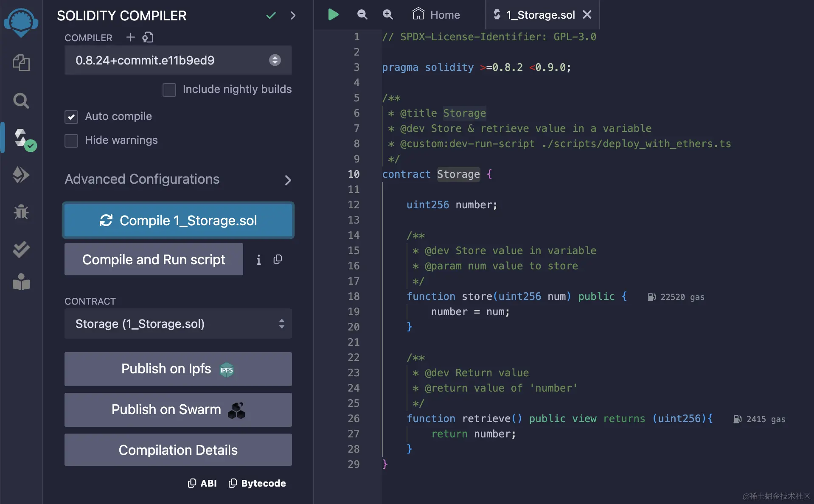This screenshot has width=814, height=504.
Task: Click line number 18 in gutter
Action: point(354,296)
